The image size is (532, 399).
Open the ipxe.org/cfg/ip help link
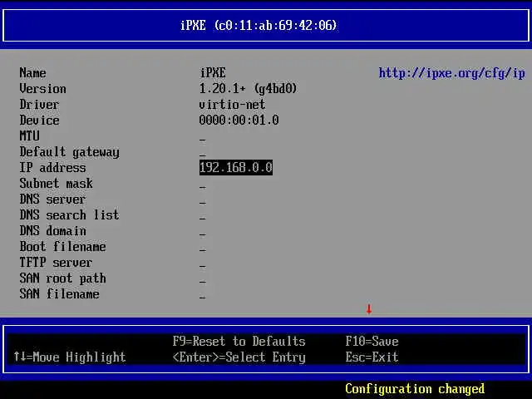click(452, 73)
